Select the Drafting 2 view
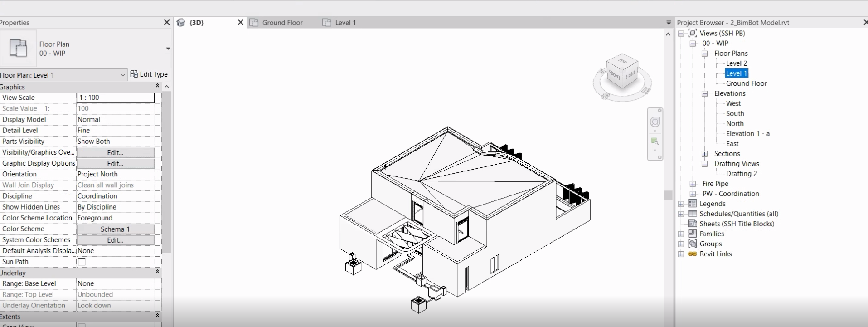The height and width of the screenshot is (327, 868). 742,174
